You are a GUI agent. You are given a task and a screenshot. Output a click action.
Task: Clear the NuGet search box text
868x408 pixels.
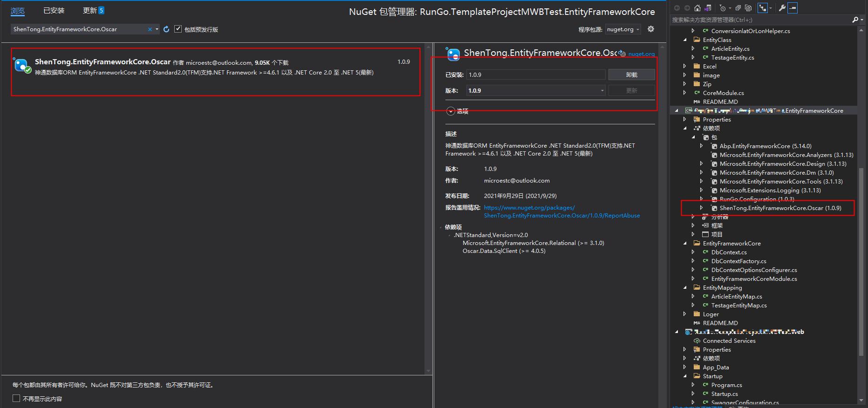tap(150, 29)
